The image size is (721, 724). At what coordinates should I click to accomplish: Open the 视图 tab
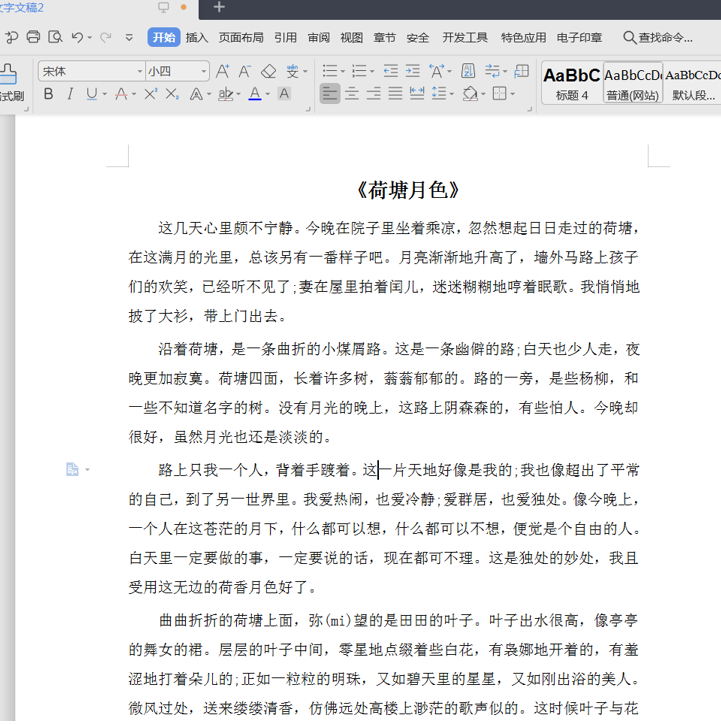[351, 37]
